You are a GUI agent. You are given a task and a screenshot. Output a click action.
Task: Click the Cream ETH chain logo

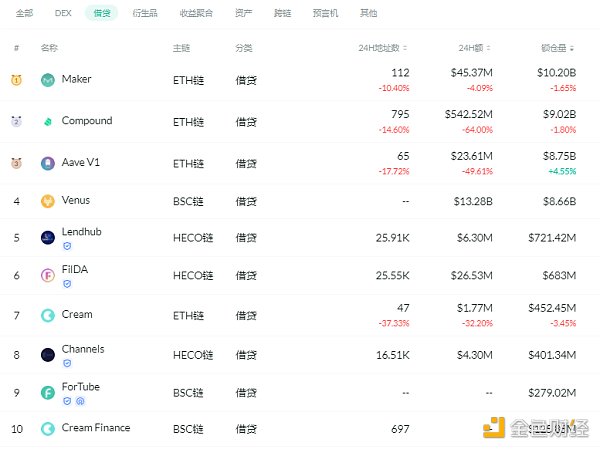click(47, 315)
